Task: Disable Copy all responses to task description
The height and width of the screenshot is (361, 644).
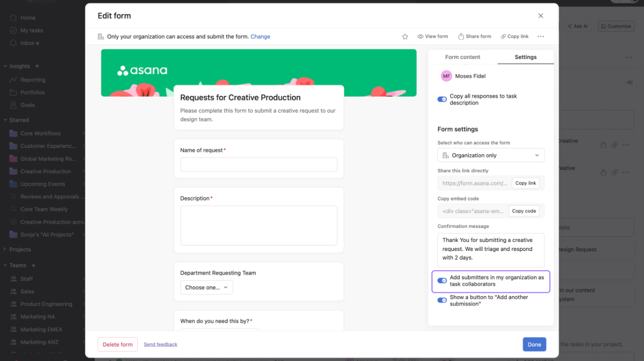Action: (x=442, y=99)
